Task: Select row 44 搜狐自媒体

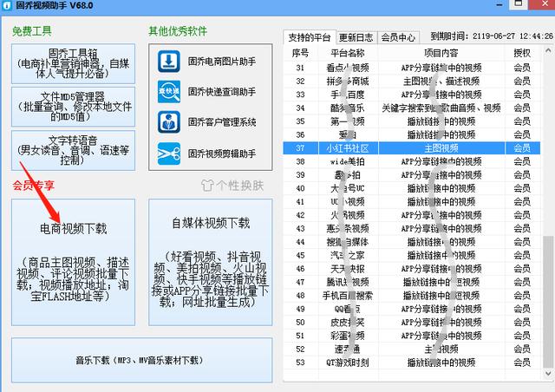Action: 412,242
